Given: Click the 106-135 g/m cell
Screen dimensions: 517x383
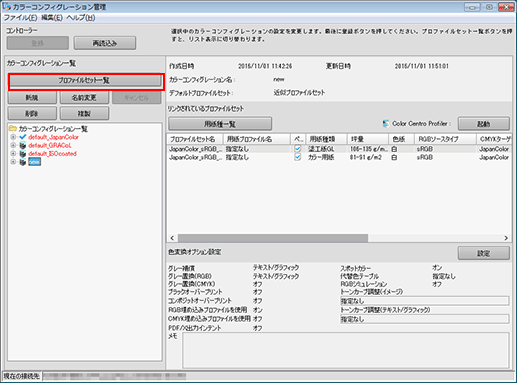Looking at the screenshot, I should (368, 149).
